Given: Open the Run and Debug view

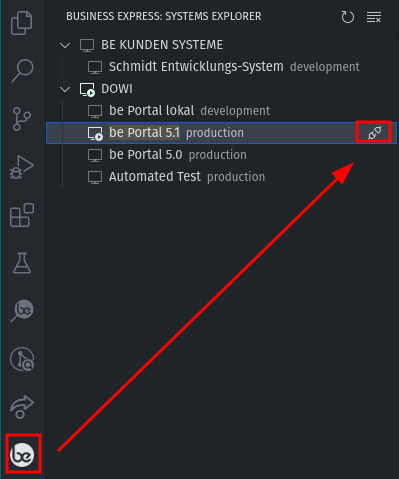Looking at the screenshot, I should [22, 167].
